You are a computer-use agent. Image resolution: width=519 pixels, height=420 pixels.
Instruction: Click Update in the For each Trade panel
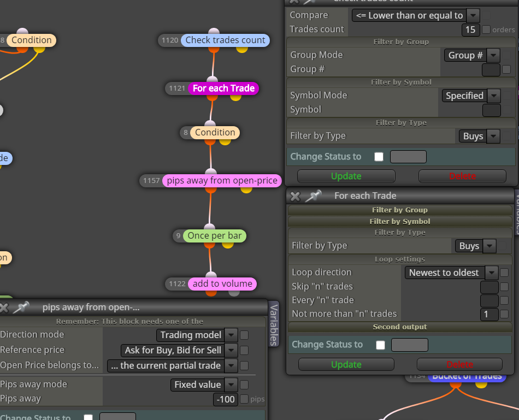click(346, 364)
